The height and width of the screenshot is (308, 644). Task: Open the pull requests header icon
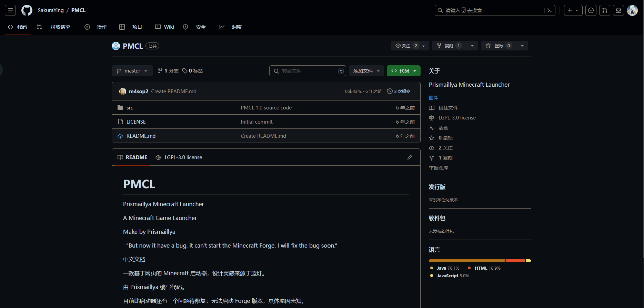point(605,10)
